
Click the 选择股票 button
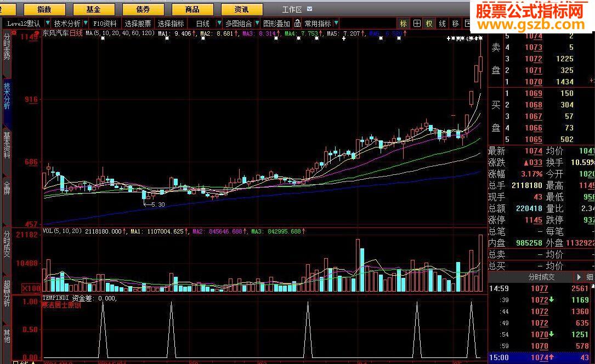click(138, 24)
